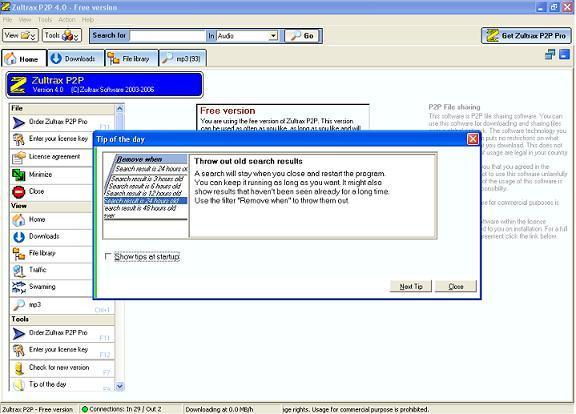
Task: Click the Search for input field
Action: pos(168,36)
